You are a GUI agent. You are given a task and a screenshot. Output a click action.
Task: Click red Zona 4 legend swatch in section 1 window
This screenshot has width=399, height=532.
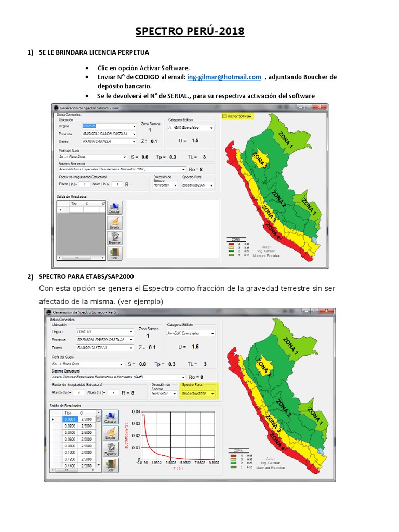[x=231, y=244]
